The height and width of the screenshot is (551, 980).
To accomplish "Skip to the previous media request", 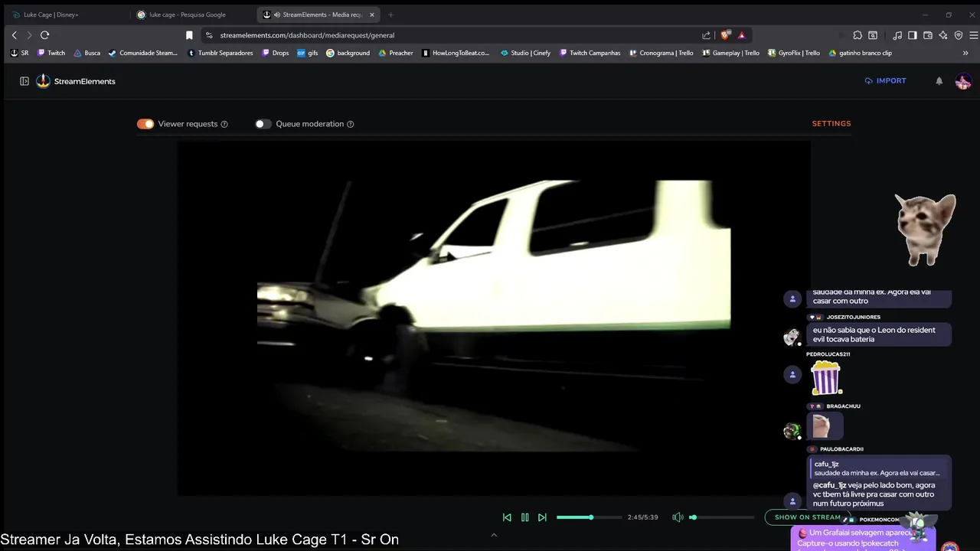I will pos(507,517).
